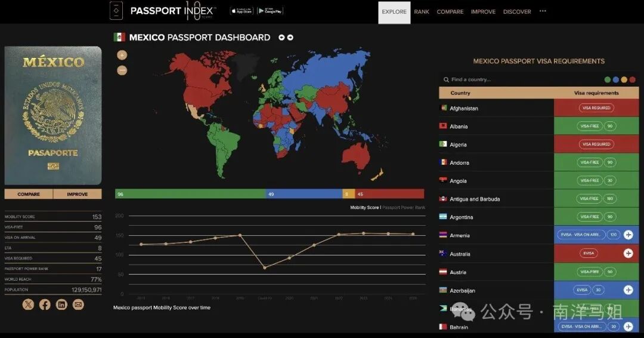Select Azerbaijan country name
Image resolution: width=644 pixels, height=338 pixels.
pos(463,291)
